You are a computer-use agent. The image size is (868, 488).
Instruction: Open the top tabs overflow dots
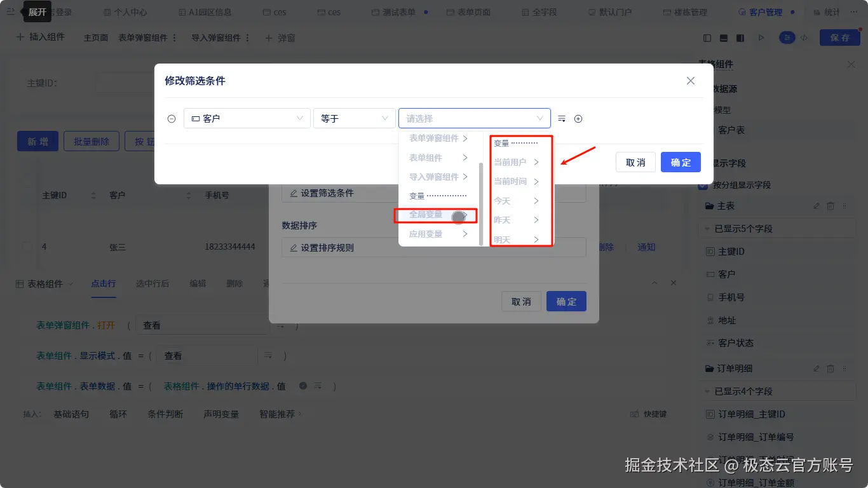(x=855, y=12)
